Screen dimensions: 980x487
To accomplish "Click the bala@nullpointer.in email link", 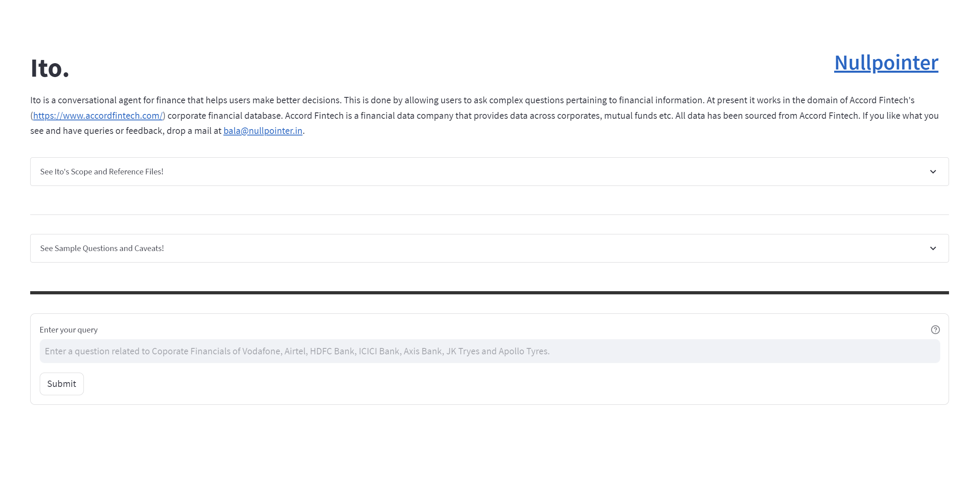I will pyautogui.click(x=263, y=131).
